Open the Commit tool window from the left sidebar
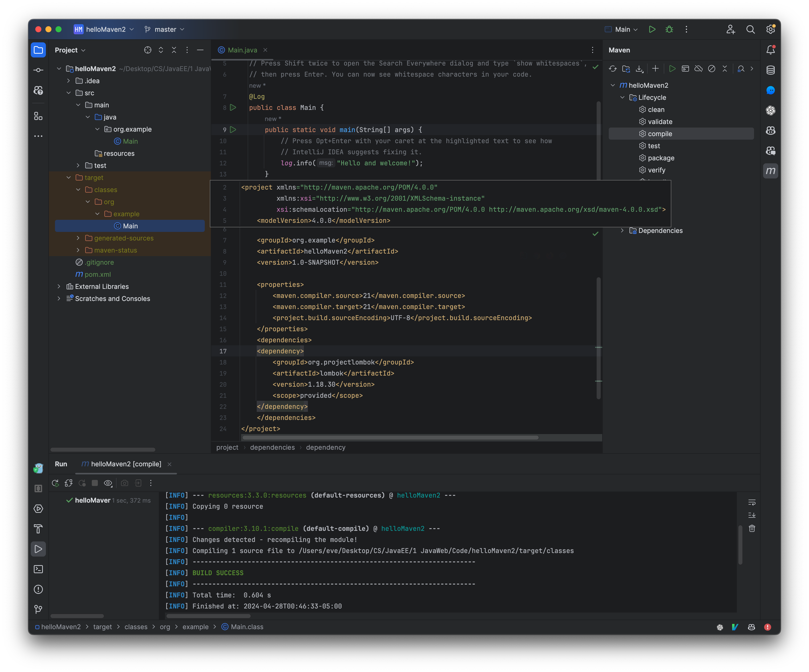This screenshot has height=672, width=809. pos(38,70)
